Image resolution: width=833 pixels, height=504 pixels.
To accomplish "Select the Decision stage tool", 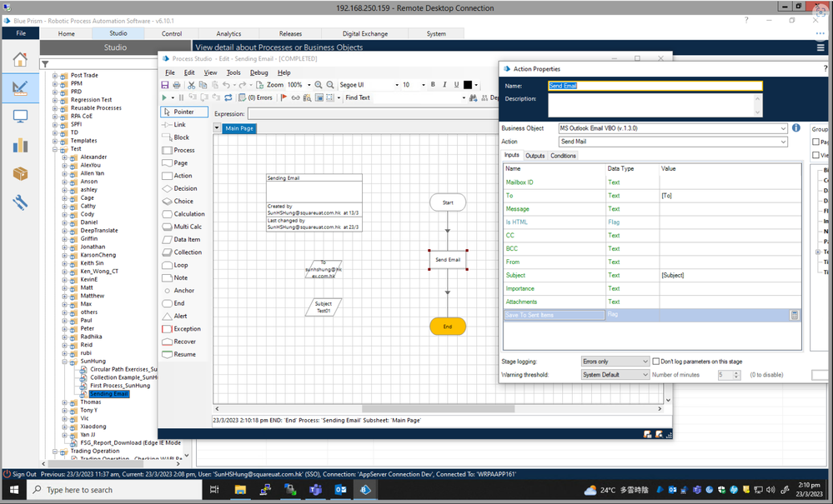I will pyautogui.click(x=184, y=188).
